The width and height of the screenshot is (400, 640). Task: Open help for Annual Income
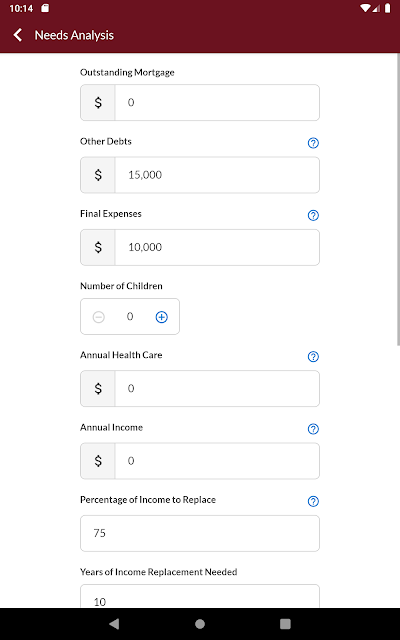point(313,429)
